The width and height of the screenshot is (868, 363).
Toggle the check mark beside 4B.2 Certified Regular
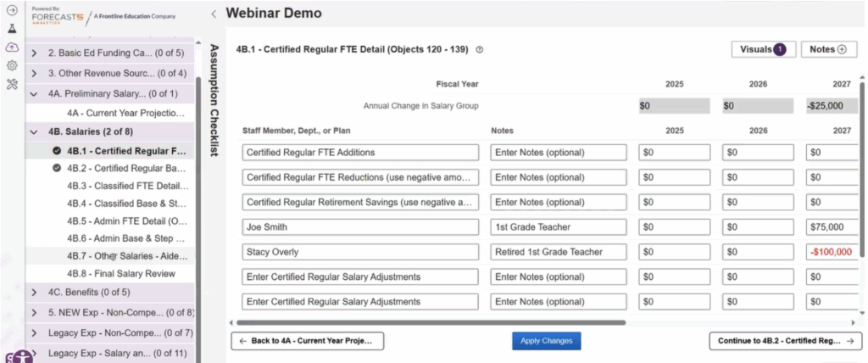57,168
